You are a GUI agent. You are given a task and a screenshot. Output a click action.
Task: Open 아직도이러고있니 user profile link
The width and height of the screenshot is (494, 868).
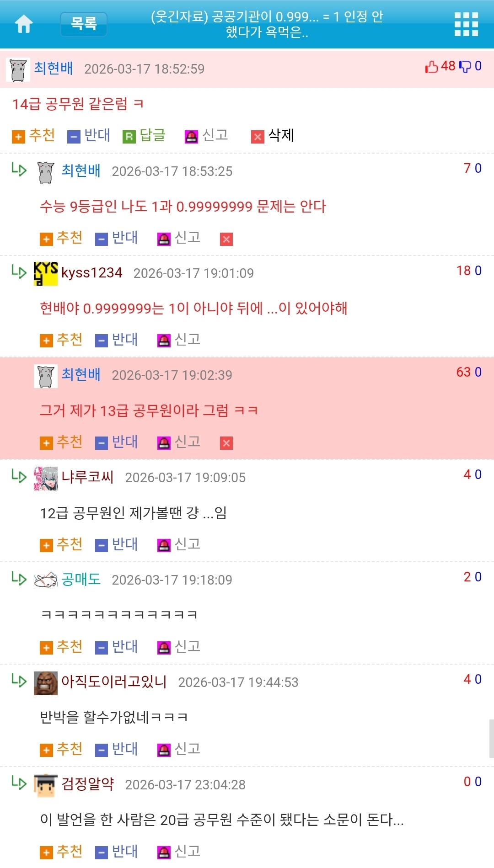[x=114, y=682]
